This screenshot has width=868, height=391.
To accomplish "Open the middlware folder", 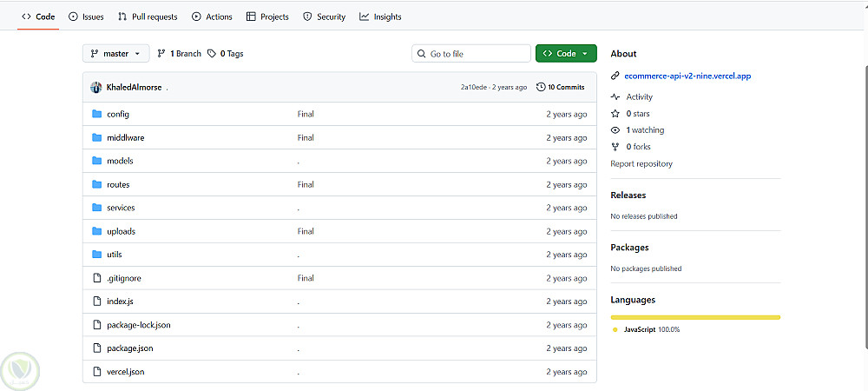I will click(x=125, y=137).
